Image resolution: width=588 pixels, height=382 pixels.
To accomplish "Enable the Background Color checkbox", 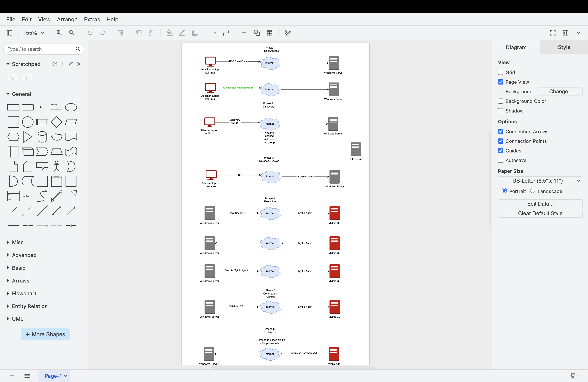I will pyautogui.click(x=501, y=101).
